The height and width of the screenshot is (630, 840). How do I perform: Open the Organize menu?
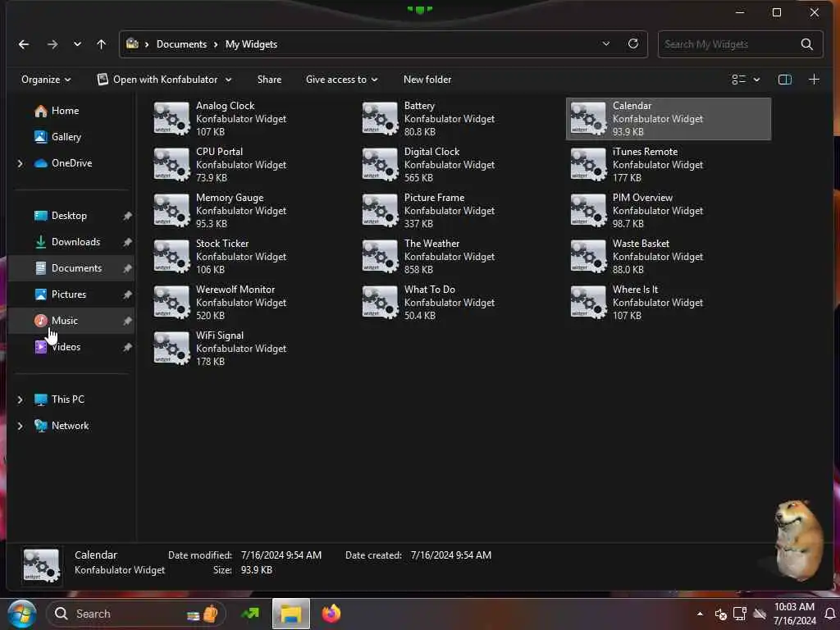pyautogui.click(x=46, y=80)
